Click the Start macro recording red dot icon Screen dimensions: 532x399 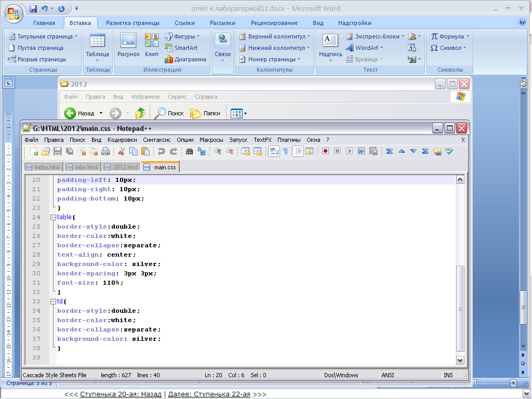(x=325, y=151)
